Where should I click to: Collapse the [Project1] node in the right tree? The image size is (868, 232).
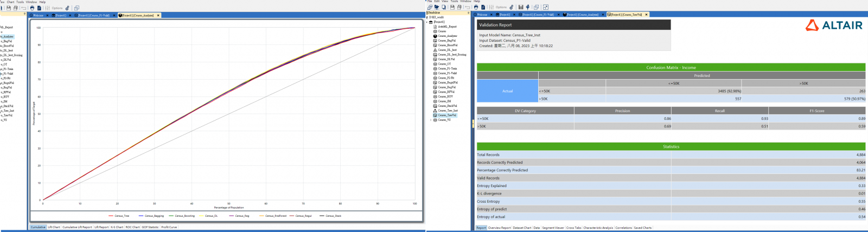point(427,22)
